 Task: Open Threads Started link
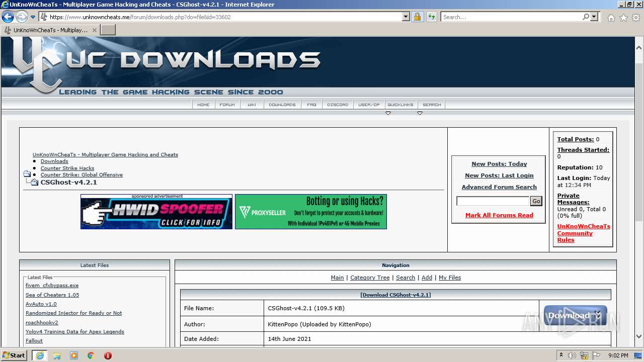(583, 150)
